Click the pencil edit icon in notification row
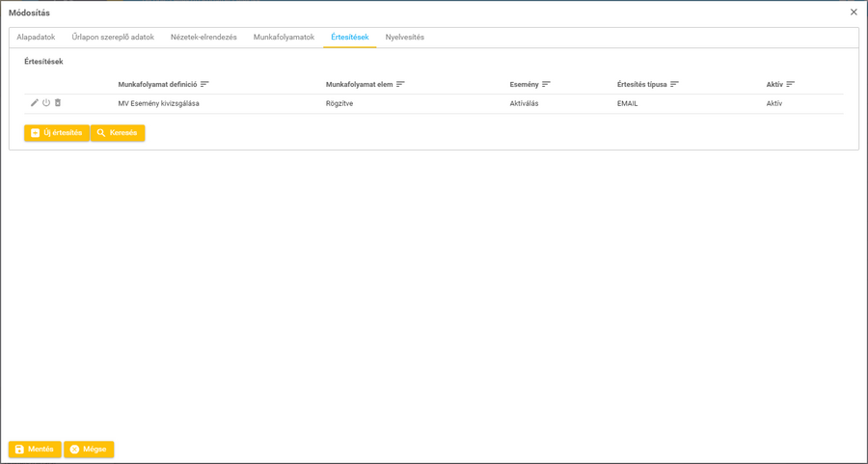 [35, 103]
